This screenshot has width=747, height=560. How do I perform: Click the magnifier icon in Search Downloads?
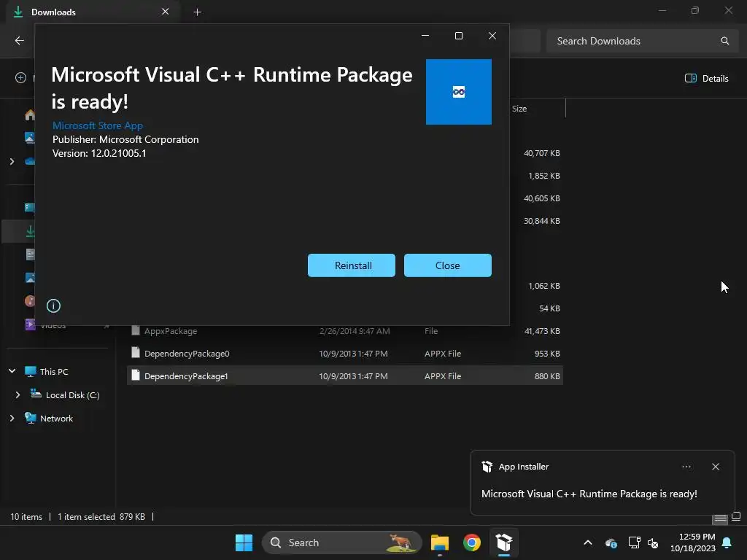point(724,41)
